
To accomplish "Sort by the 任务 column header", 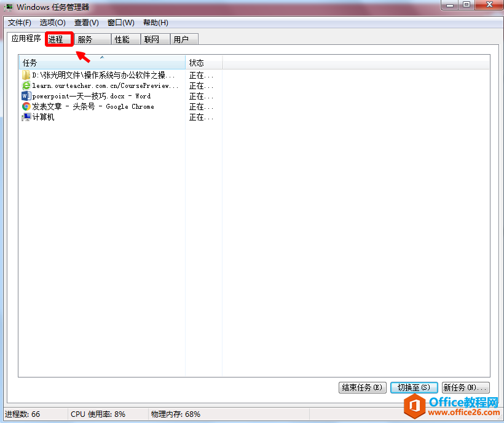I will click(102, 63).
